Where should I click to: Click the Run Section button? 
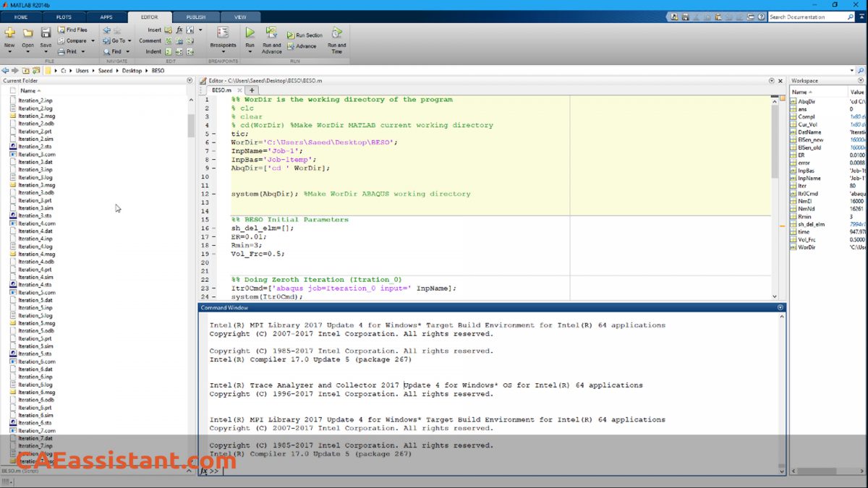pos(305,34)
